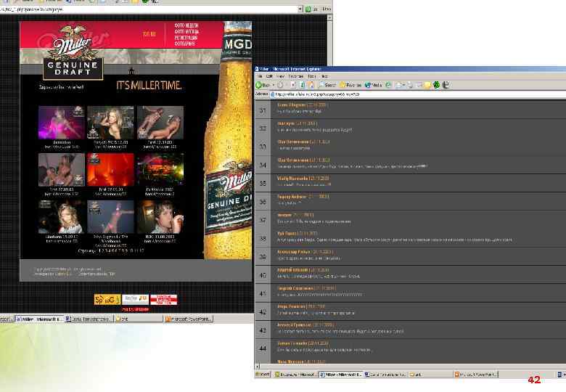Print page using IE toolbar printer icon

410,85
